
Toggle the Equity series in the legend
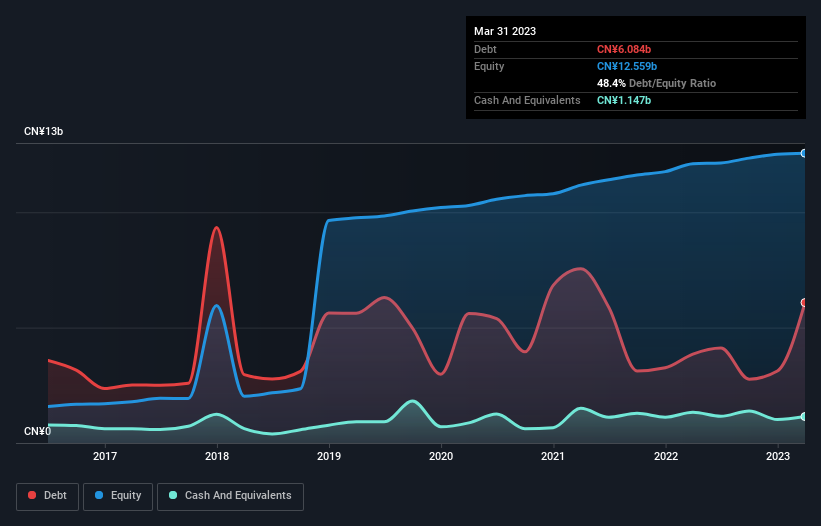point(118,496)
